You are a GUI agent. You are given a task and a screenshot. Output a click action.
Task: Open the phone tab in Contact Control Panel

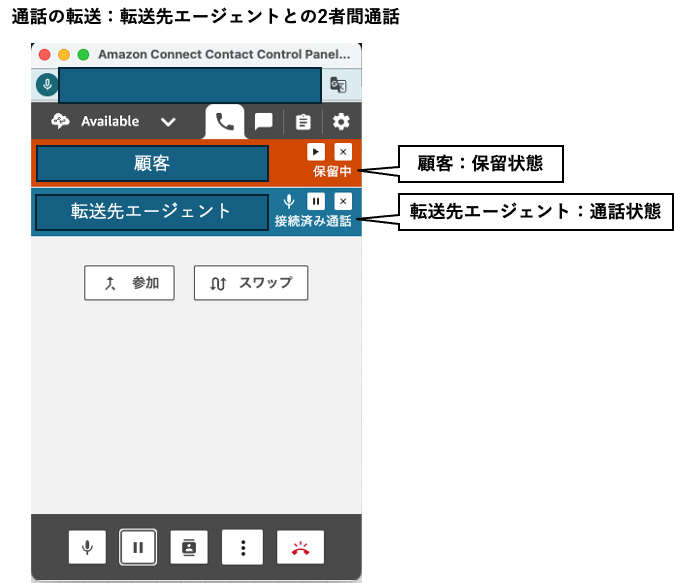(224, 122)
